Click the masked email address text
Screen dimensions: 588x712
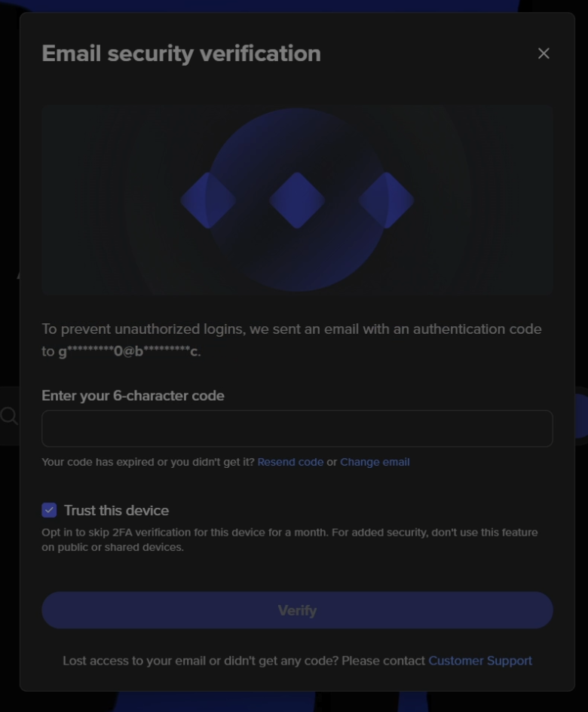129,351
